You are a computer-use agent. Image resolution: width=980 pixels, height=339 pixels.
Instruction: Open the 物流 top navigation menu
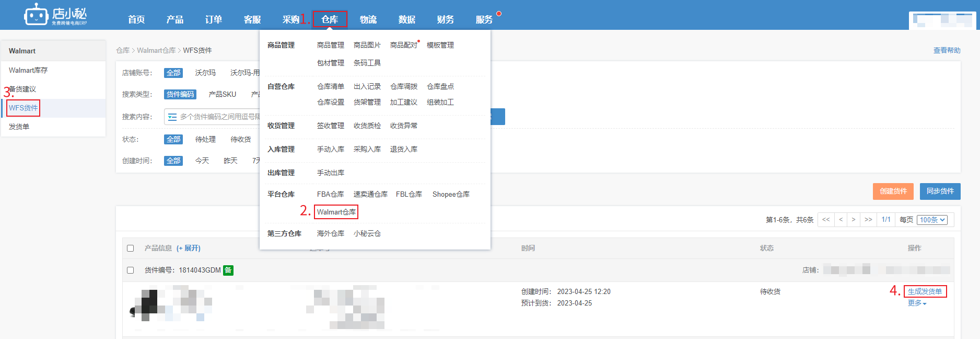pos(368,19)
